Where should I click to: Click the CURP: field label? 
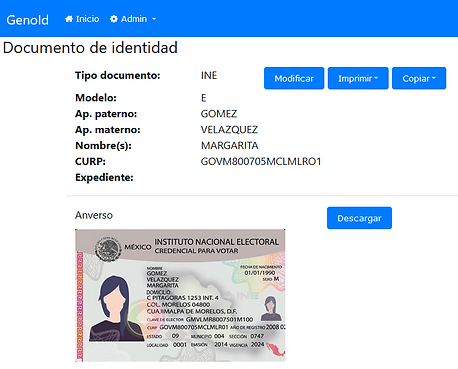point(90,162)
